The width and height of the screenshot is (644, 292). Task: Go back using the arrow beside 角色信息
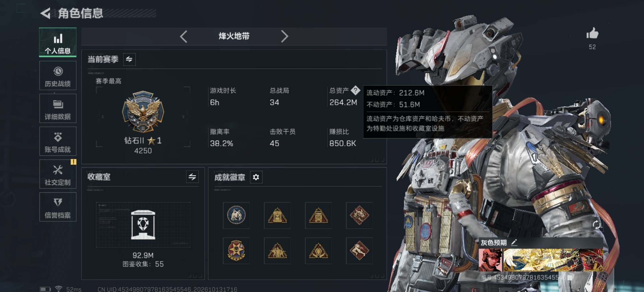[x=46, y=13]
